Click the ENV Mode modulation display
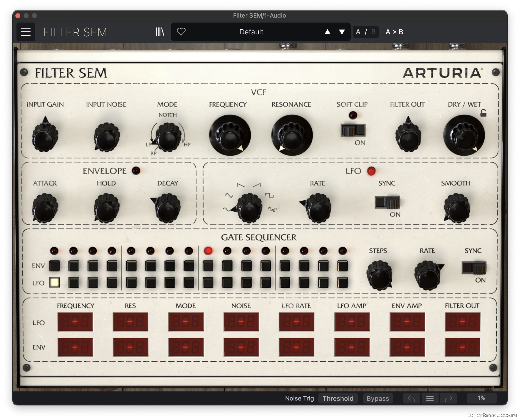 186,347
